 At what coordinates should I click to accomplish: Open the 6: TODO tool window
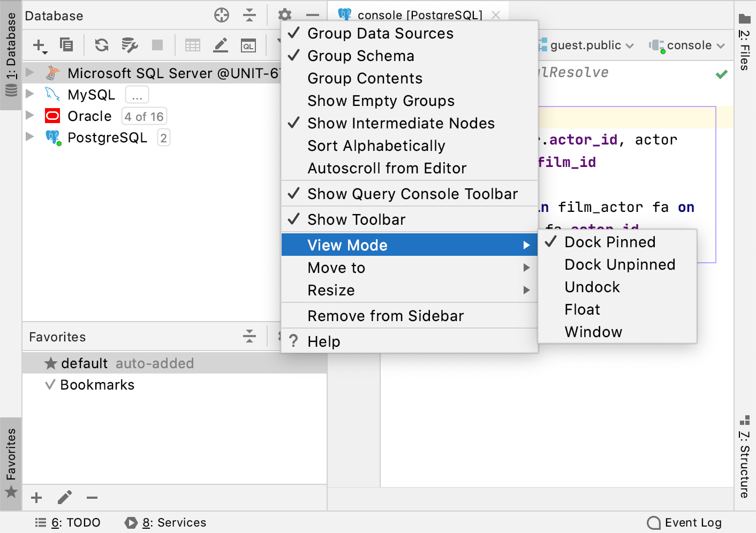68,522
